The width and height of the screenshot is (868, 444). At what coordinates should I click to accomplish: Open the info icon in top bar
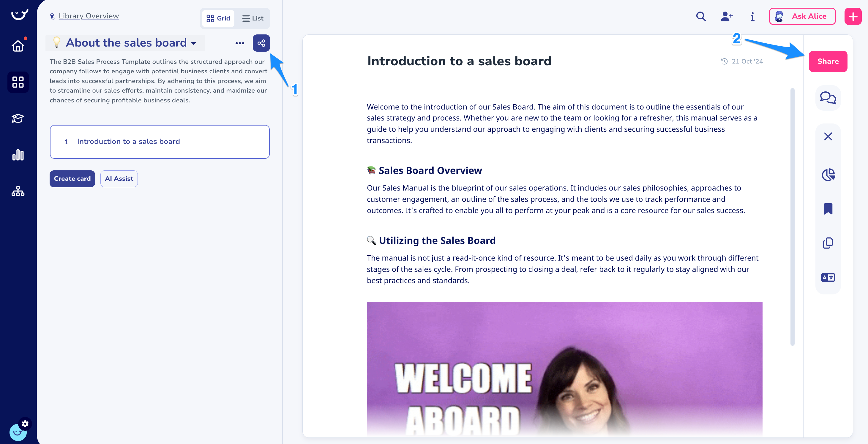752,17
